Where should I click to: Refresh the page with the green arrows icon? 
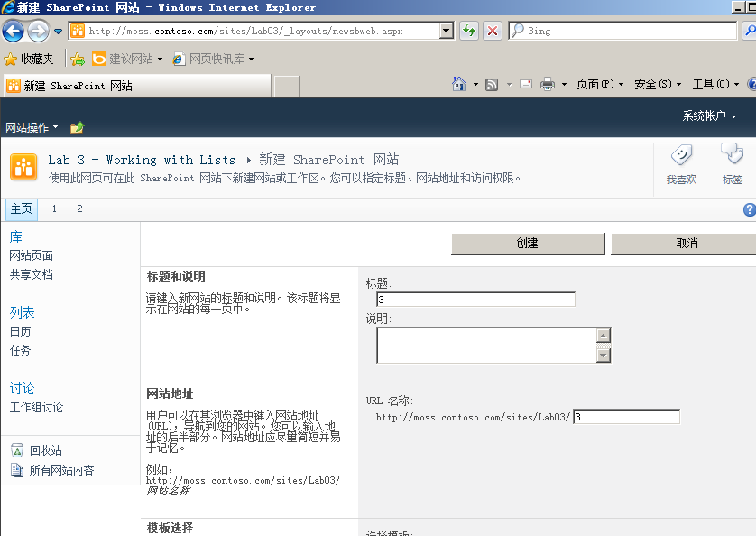[x=468, y=31]
